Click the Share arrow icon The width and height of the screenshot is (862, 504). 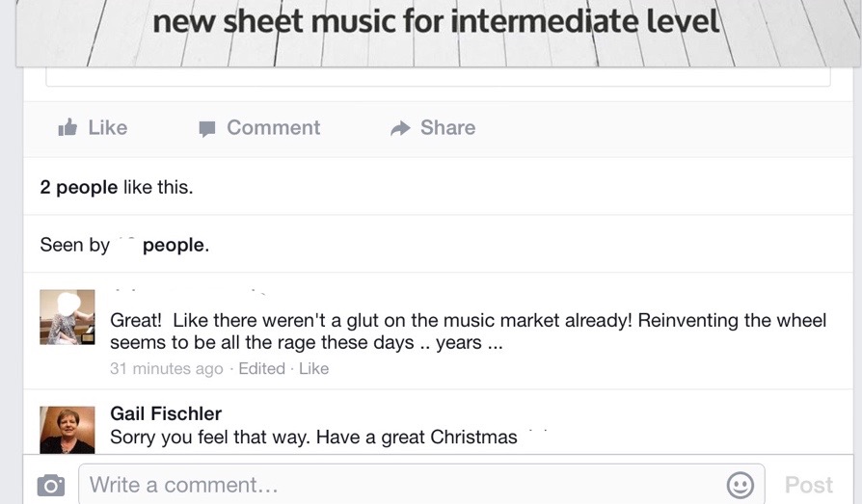click(400, 128)
